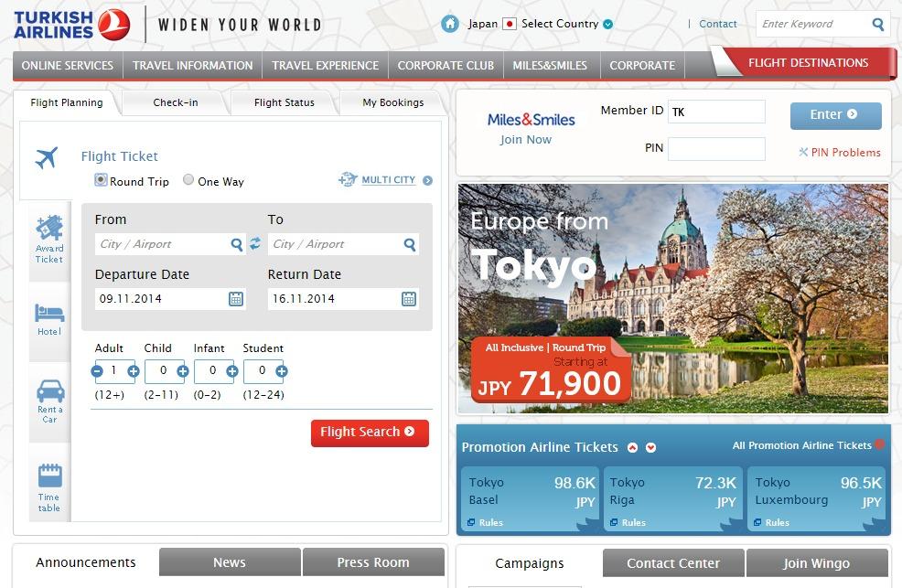Open All Promotion Airline Tickets link
Viewport: 902px width, 588px height.
[802, 445]
